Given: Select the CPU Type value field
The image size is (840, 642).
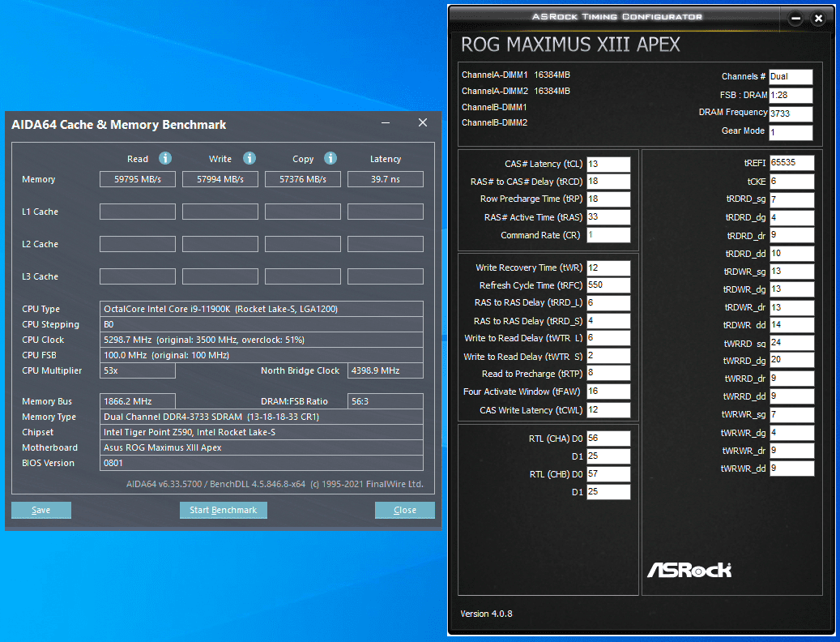Looking at the screenshot, I should point(262,309).
